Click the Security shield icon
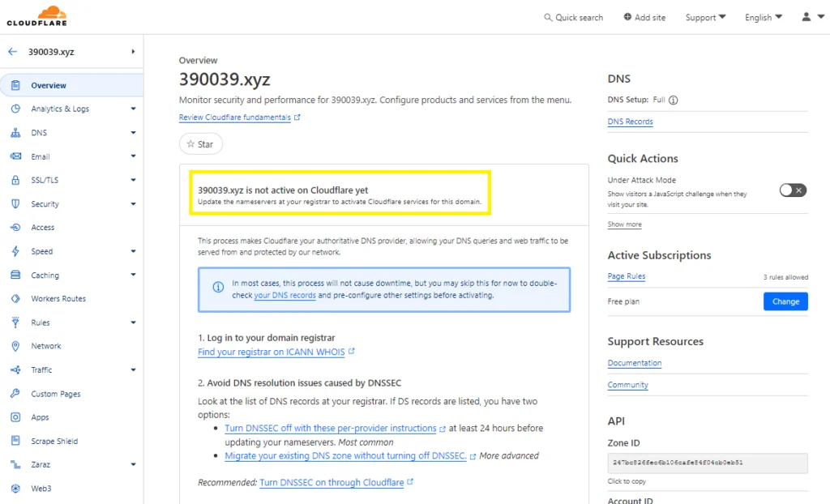Screen dimensions: 830x504 (15, 204)
